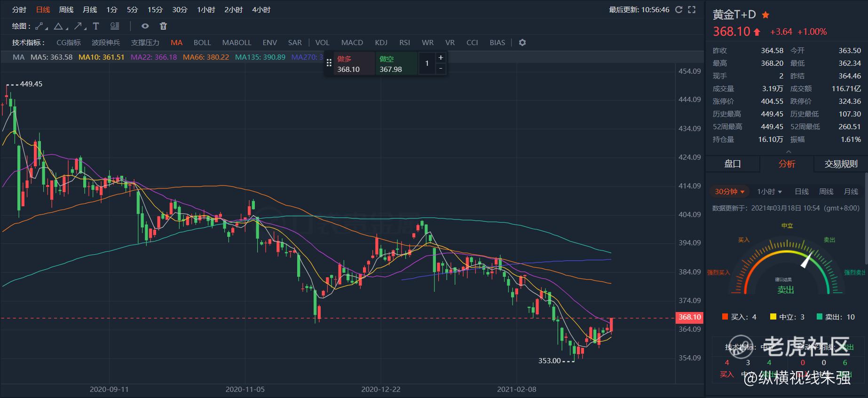This screenshot has width=868, height=398.
Task: Select the line-segment drawing tool
Action: [x=41, y=26]
